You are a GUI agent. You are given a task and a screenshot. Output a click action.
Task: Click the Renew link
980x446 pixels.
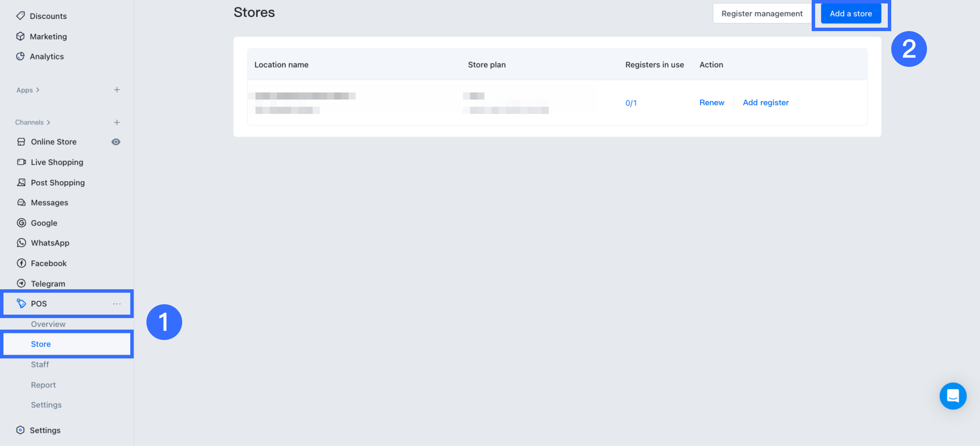click(x=712, y=103)
